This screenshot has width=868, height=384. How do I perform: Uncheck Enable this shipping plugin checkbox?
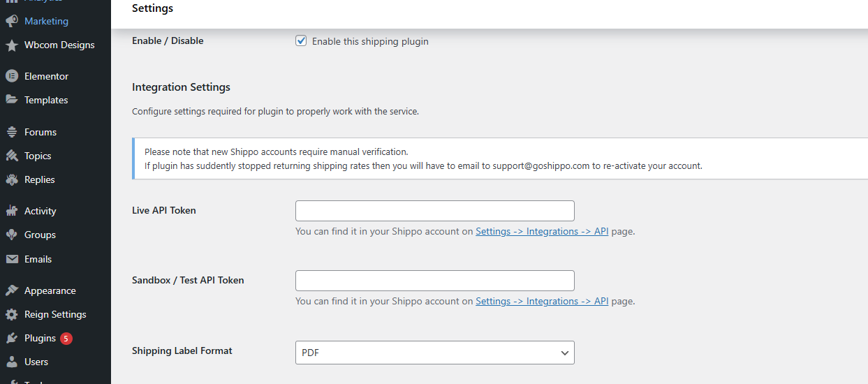click(301, 41)
